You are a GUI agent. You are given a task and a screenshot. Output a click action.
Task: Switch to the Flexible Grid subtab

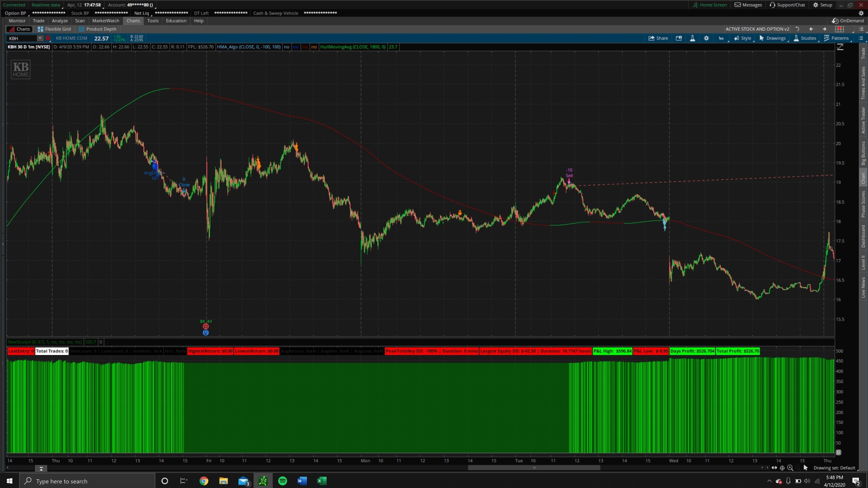(x=54, y=29)
